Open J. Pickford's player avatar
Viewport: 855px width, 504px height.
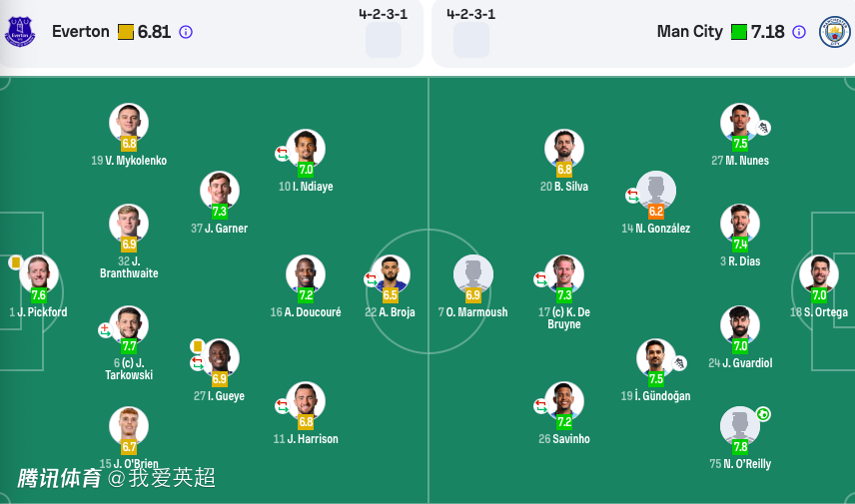(x=39, y=273)
